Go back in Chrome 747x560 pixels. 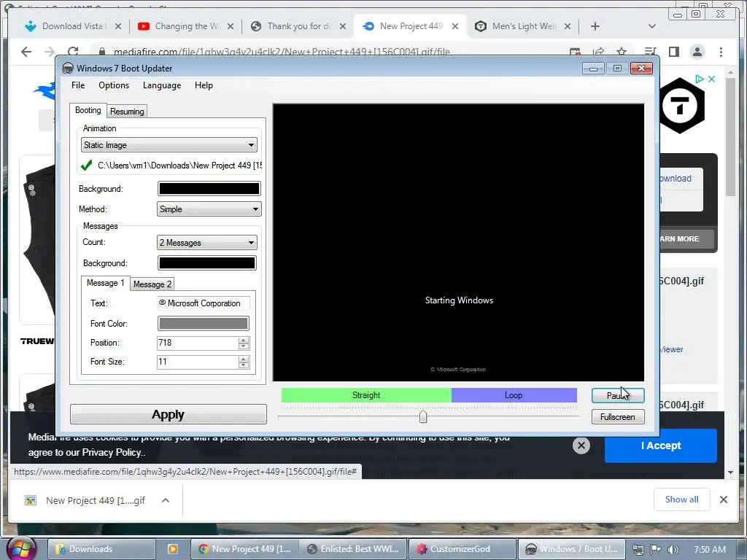tap(26, 52)
